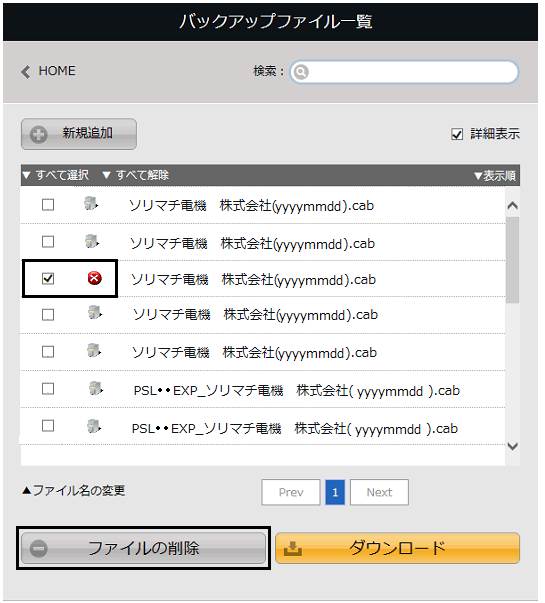The image size is (545, 603).
Task: Check the first file's checkbox
Action: point(48,205)
